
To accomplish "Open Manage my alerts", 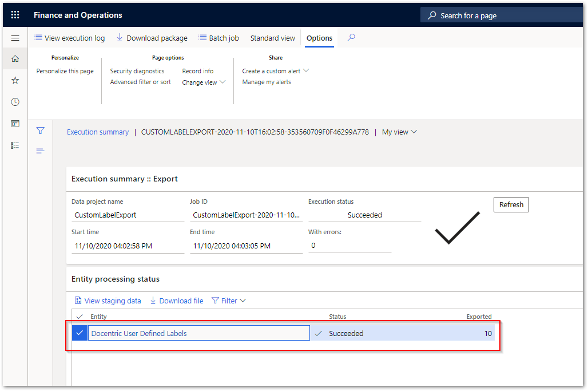I will point(266,82).
